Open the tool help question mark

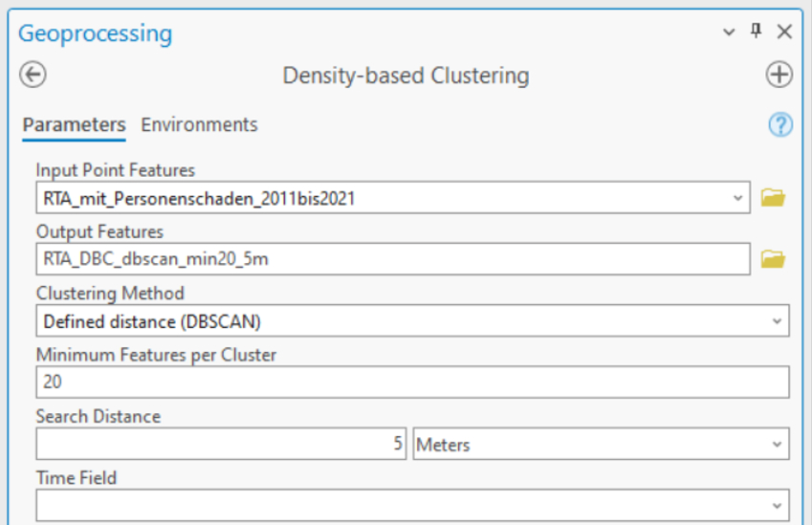tap(780, 124)
